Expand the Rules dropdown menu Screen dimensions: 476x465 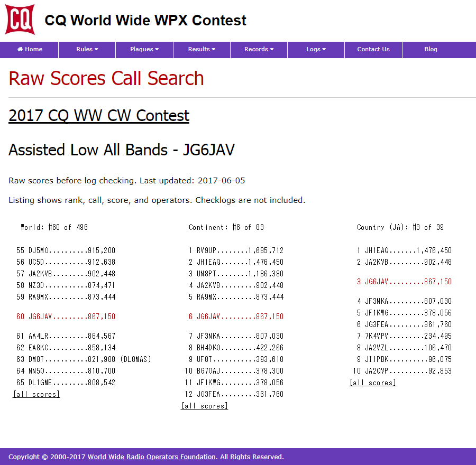[87, 49]
